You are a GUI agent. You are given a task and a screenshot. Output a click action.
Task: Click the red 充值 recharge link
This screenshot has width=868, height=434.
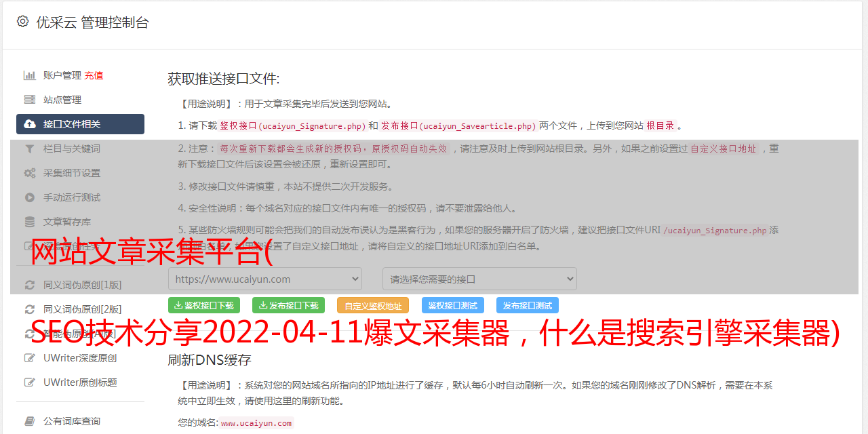pos(94,75)
